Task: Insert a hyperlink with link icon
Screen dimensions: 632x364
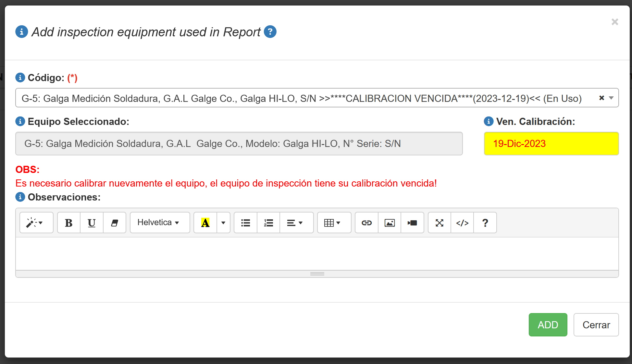Action: [366, 223]
